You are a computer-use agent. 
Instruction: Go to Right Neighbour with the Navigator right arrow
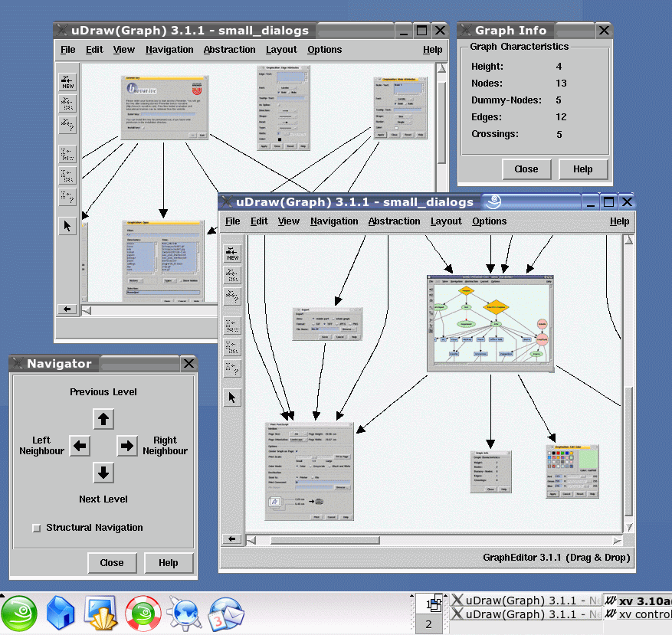pyautogui.click(x=127, y=446)
